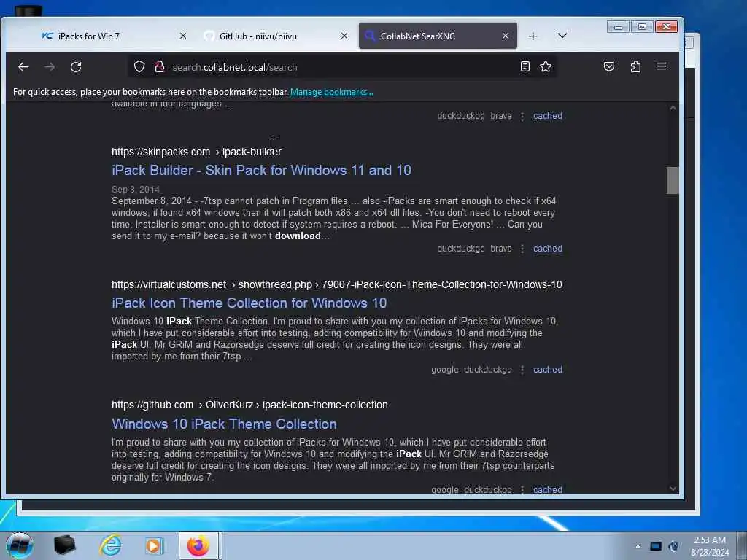Open the taskbar clock showing 2:53 AM

click(x=710, y=546)
